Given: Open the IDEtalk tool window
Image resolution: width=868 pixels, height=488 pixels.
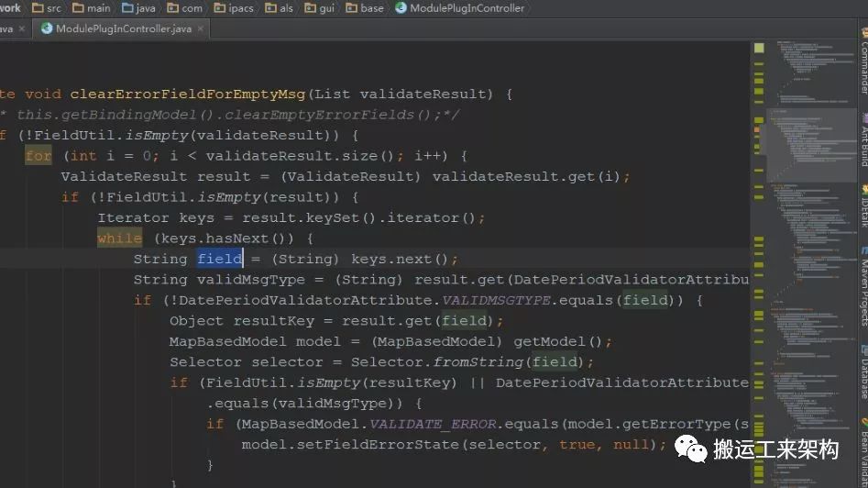Looking at the screenshot, I should [863, 206].
